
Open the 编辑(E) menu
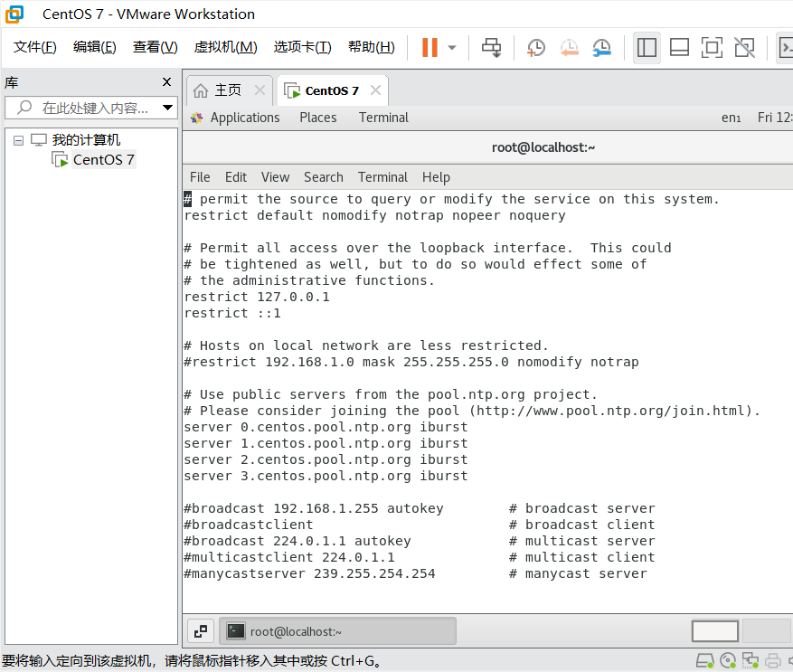tap(95, 47)
